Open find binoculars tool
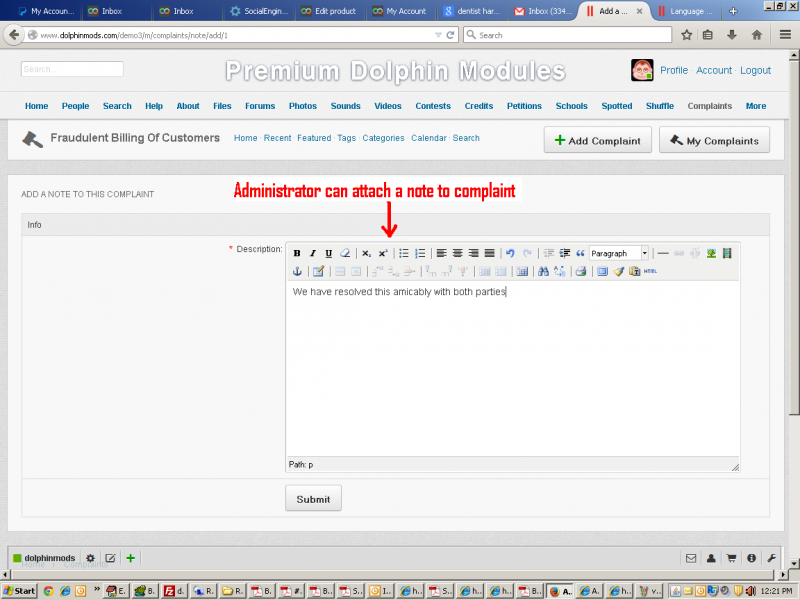 (543, 271)
